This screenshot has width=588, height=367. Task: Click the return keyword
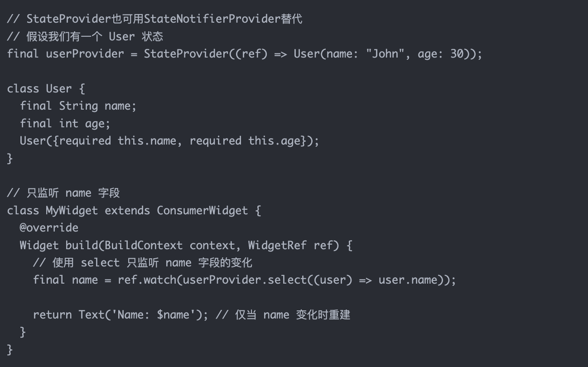coord(52,315)
